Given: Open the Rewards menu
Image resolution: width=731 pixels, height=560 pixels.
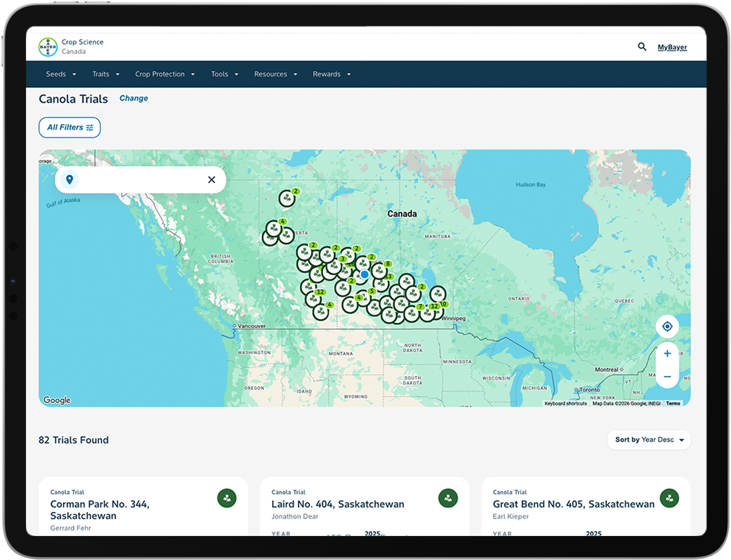Looking at the screenshot, I should point(332,74).
